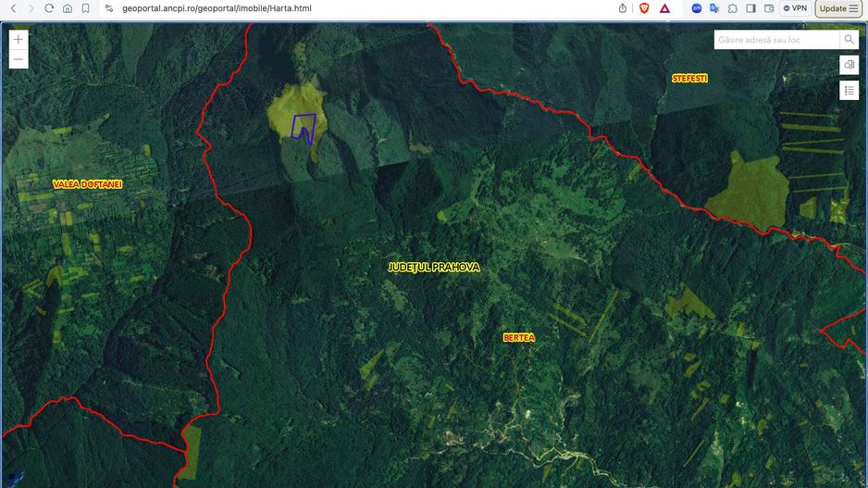The image size is (868, 488).
Task: Open the extensions puzzle menu
Action: [733, 8]
